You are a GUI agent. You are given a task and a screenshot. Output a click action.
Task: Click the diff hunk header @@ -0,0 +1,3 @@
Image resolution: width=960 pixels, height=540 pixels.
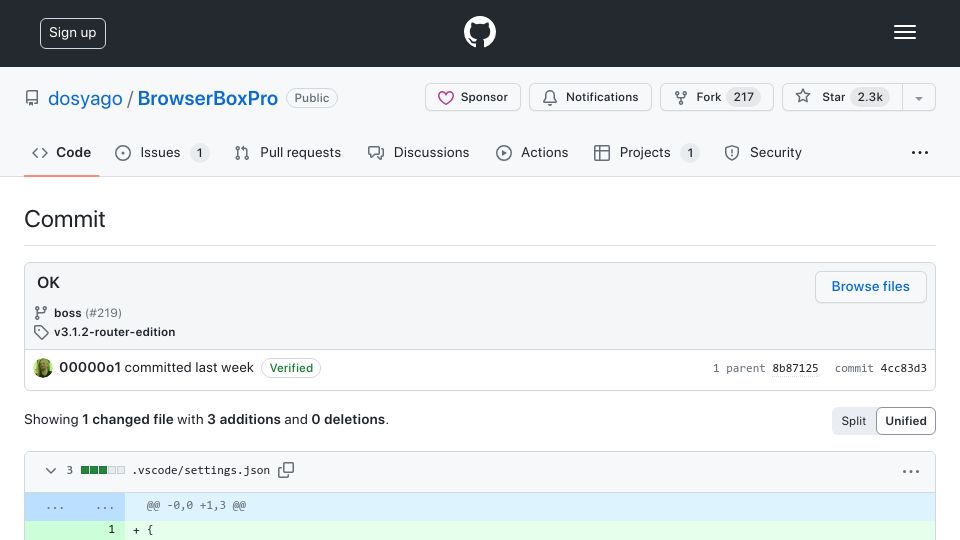click(197, 505)
